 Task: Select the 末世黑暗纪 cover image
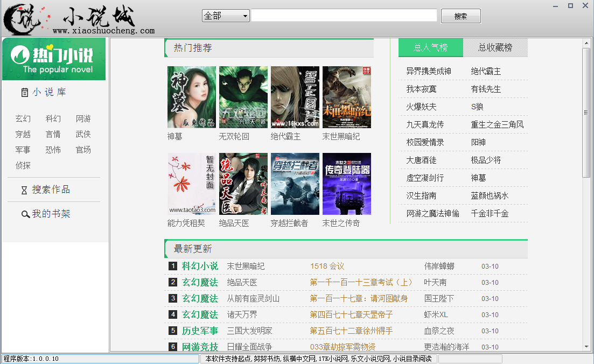coord(346,97)
